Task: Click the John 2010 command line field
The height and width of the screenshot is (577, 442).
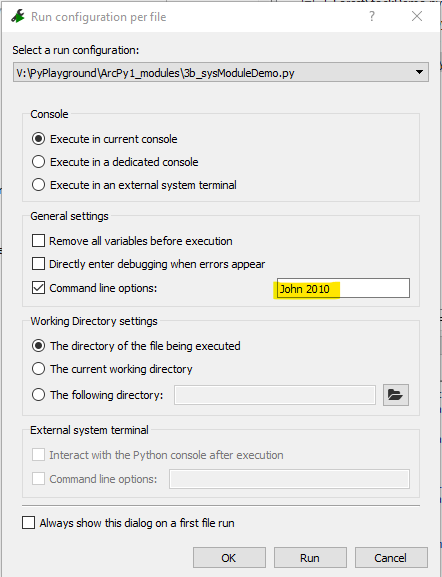Action: [x=343, y=288]
